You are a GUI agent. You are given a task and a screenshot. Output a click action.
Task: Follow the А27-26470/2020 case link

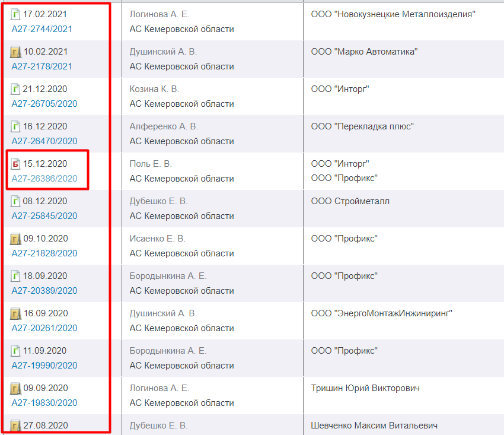point(44,141)
